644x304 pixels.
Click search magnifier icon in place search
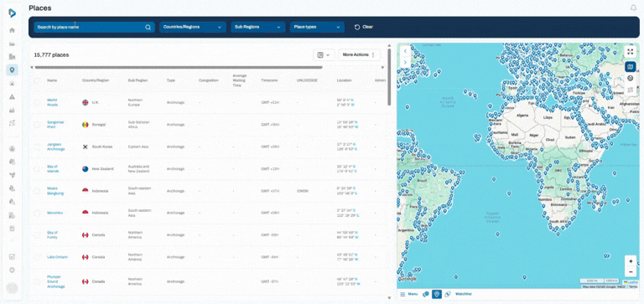pos(148,28)
